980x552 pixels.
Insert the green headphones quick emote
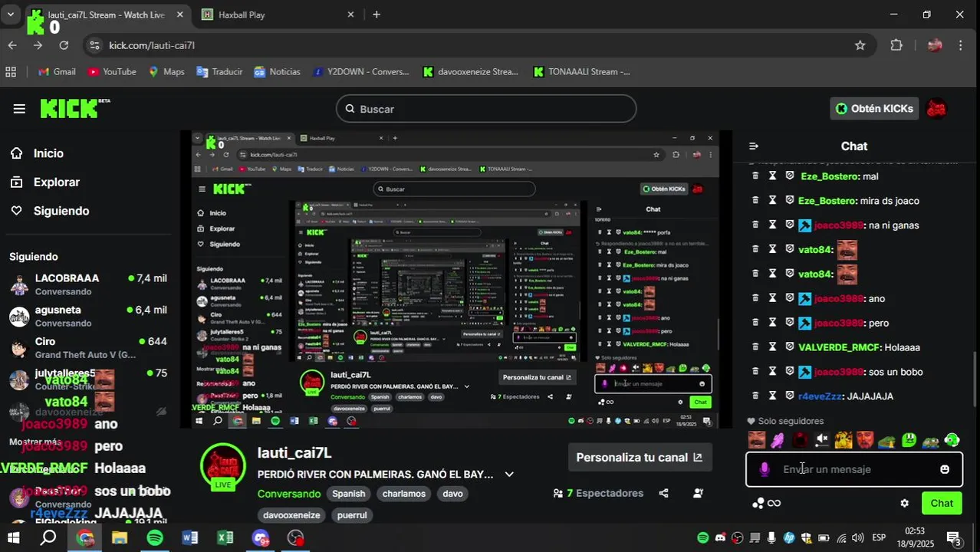click(x=952, y=440)
